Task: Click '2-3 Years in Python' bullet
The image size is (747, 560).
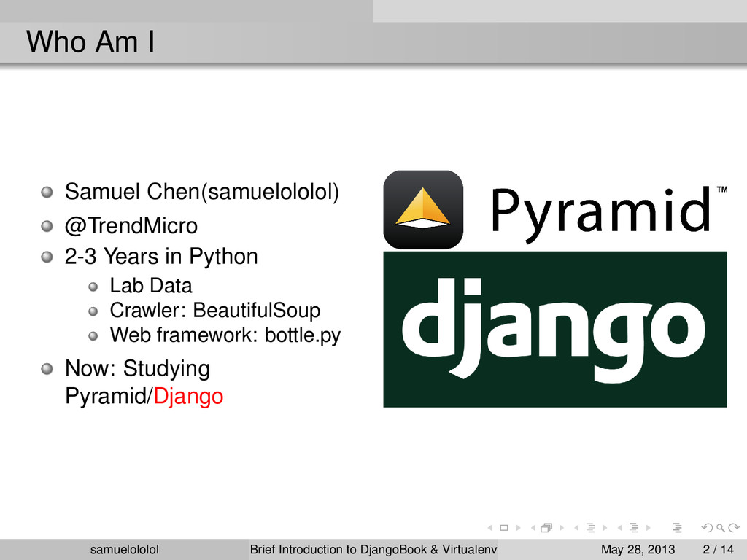Action: click(x=161, y=257)
